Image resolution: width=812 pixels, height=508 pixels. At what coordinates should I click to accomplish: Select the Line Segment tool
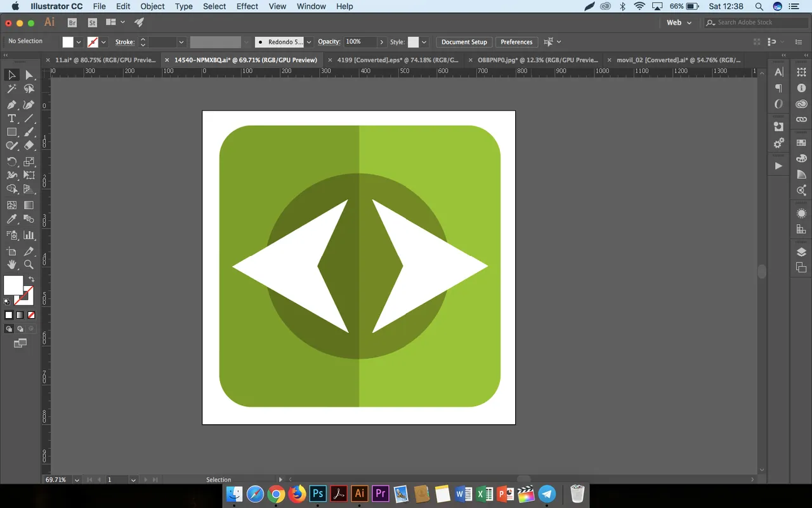click(x=29, y=119)
